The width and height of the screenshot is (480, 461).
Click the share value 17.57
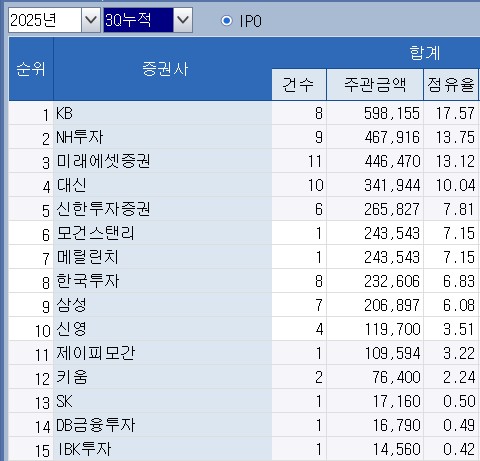pyautogui.click(x=455, y=113)
